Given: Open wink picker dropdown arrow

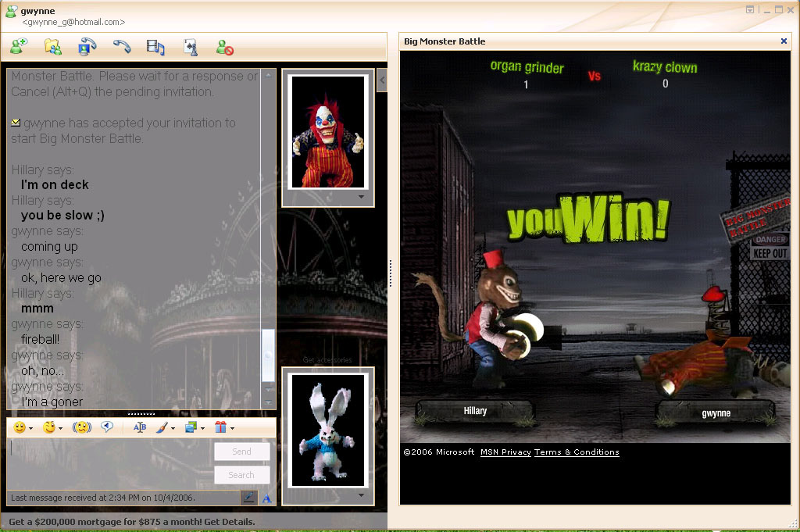Looking at the screenshot, I should coord(60,428).
